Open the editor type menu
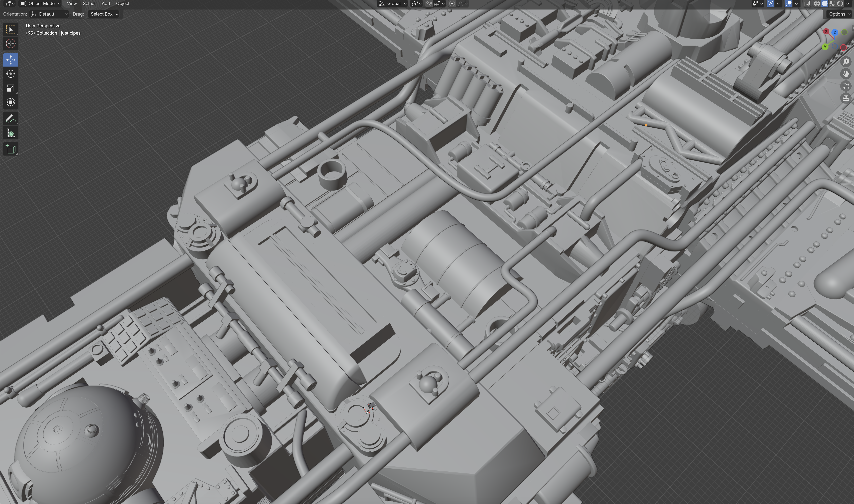The height and width of the screenshot is (504, 854). coord(9,3)
